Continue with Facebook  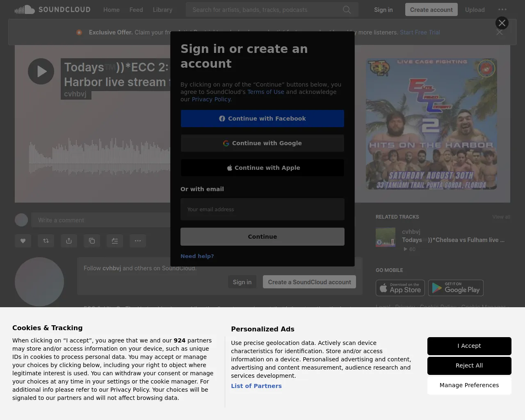pyautogui.click(x=262, y=119)
